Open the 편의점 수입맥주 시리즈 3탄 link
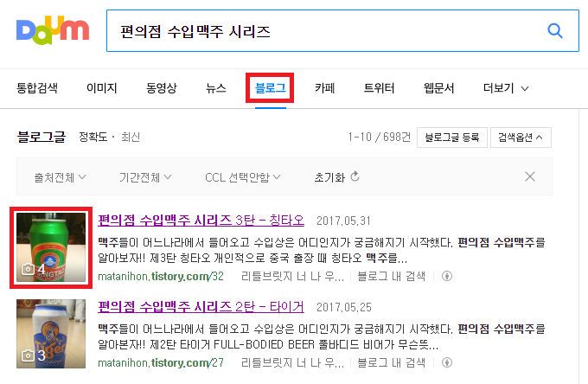 coord(201,221)
